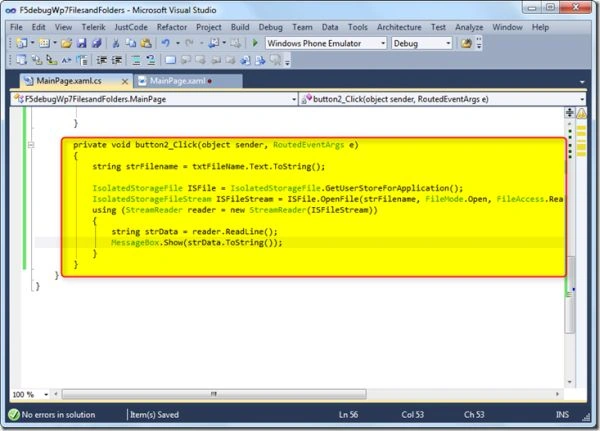Viewport: 600px width, 431px height.
Task: Open the JustCode menu
Action: point(131,27)
